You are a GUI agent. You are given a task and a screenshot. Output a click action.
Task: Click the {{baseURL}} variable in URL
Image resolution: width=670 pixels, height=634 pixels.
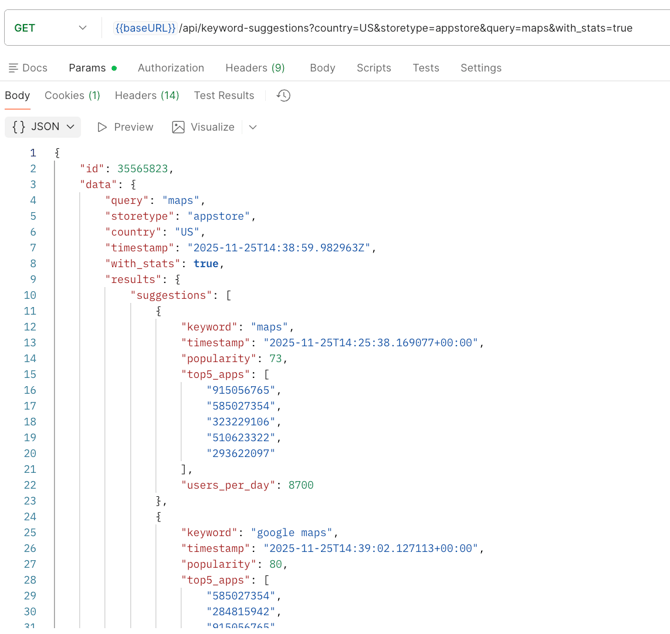coord(145,28)
